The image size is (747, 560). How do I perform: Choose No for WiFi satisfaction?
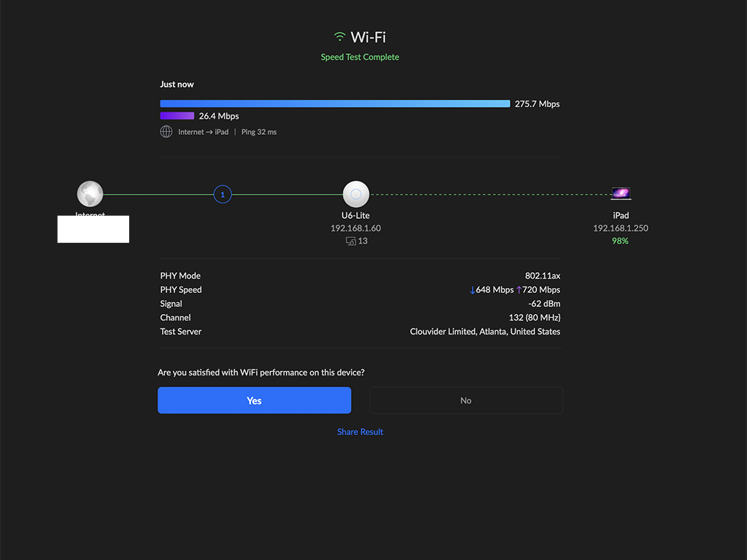point(465,400)
